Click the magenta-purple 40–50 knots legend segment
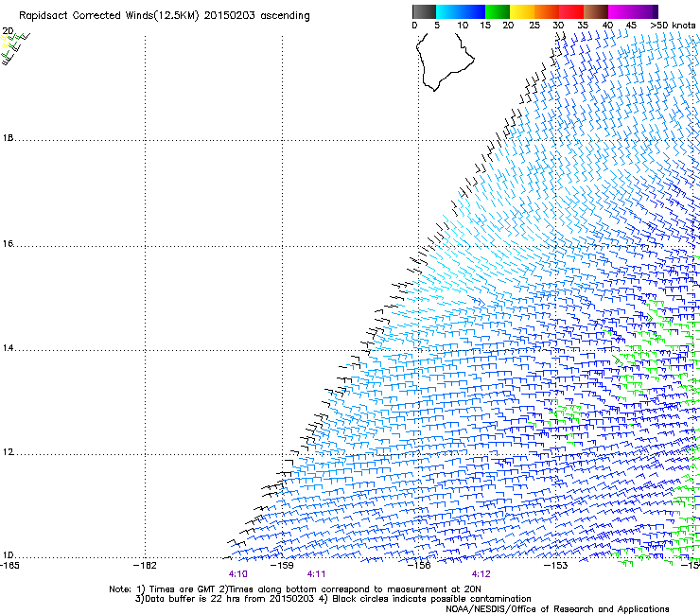700x615 pixels. tap(633, 11)
